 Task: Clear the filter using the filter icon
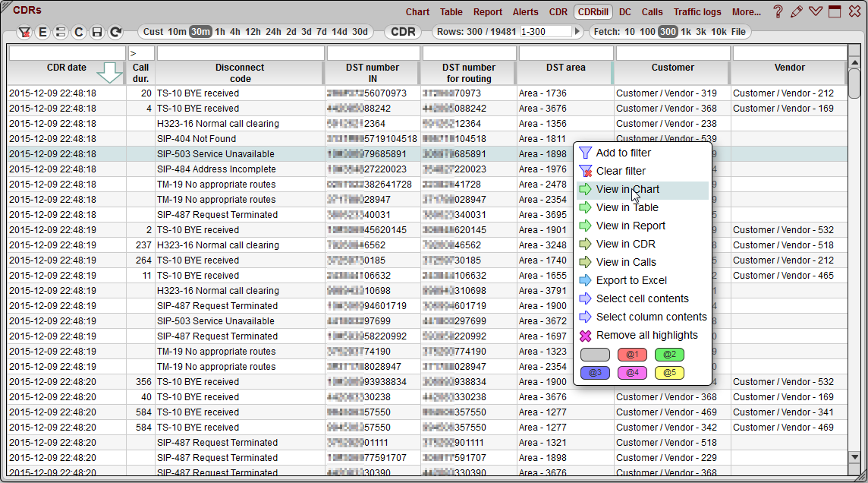(x=25, y=33)
